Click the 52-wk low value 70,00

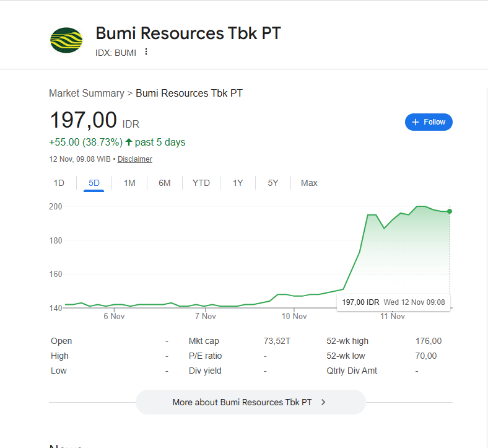coord(426,356)
